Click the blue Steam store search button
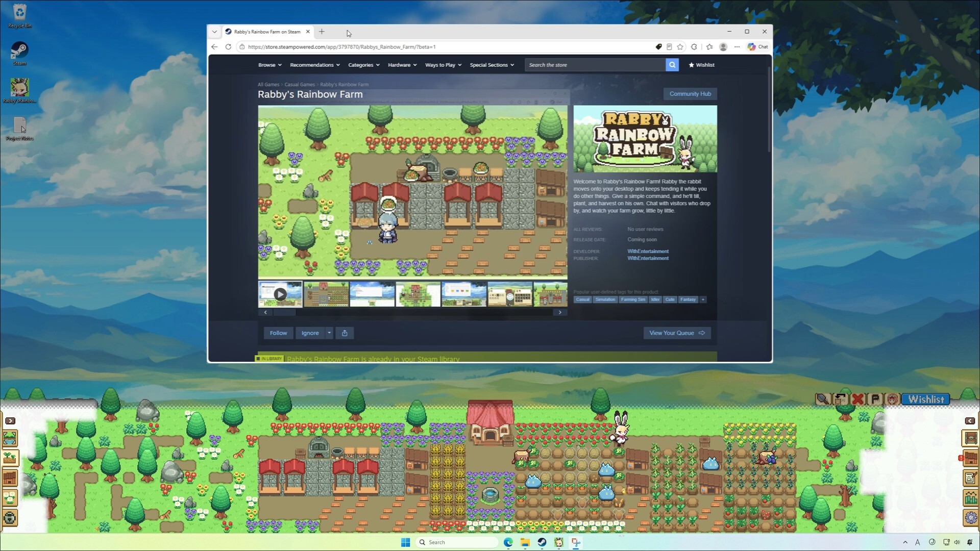 (672, 65)
